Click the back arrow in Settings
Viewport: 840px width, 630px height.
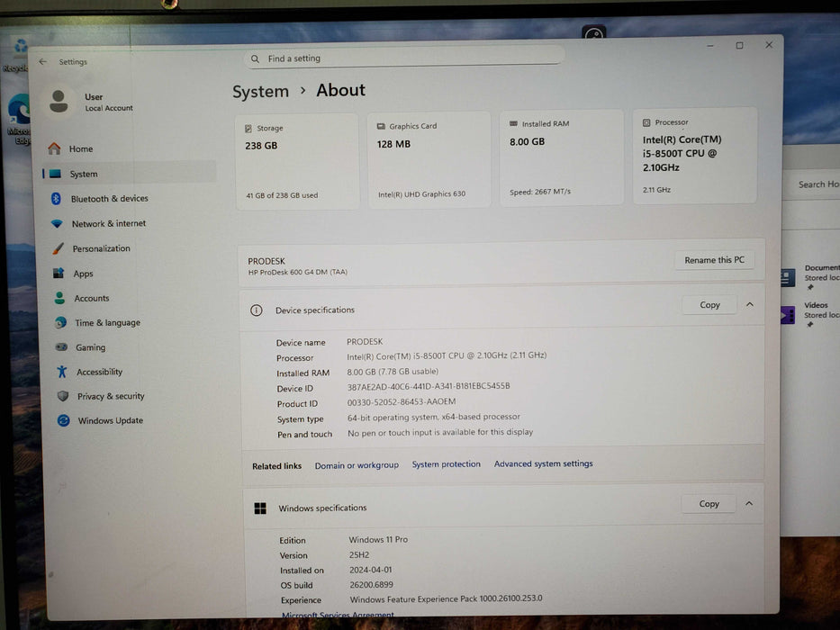point(43,61)
